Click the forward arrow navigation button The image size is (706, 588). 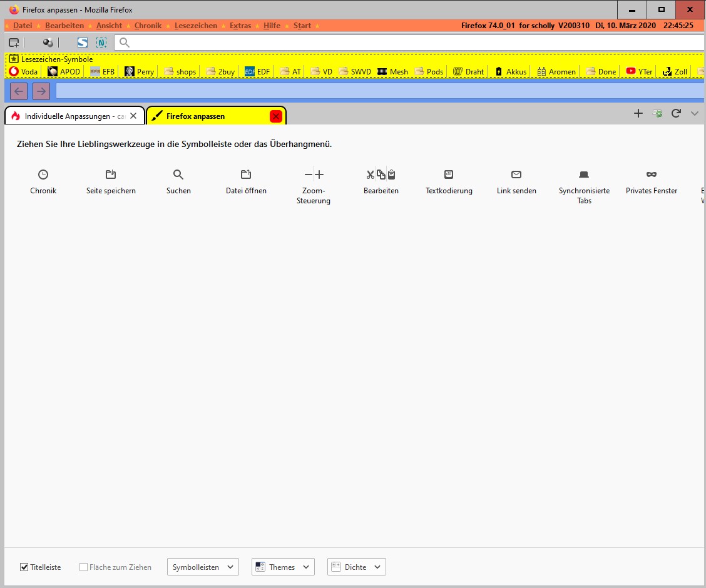(41, 91)
